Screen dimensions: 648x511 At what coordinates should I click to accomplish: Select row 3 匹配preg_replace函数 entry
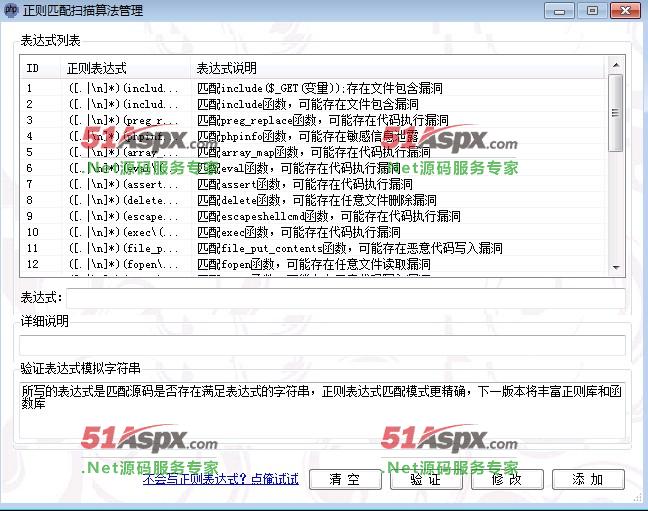click(x=313, y=120)
